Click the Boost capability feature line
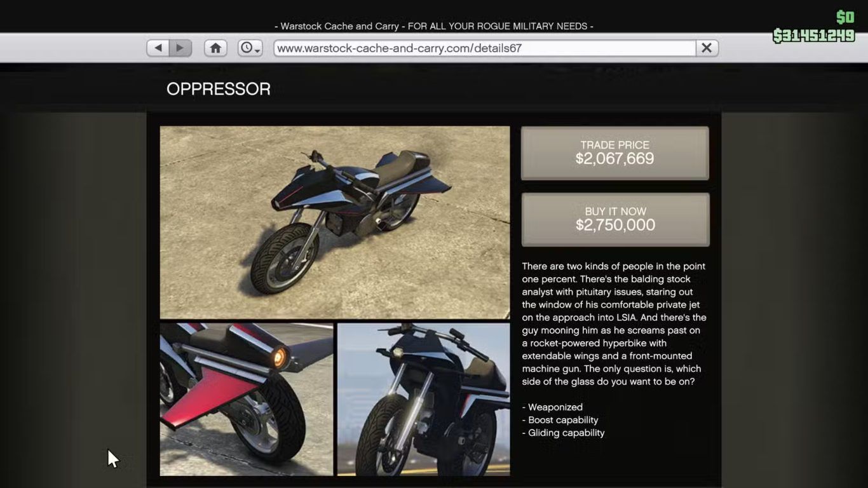This screenshot has width=868, height=488. [x=560, y=420]
